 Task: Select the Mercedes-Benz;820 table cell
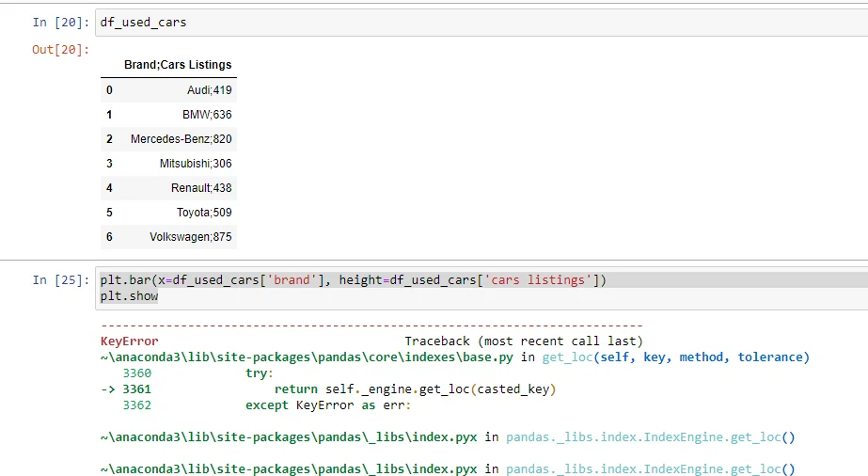[181, 139]
